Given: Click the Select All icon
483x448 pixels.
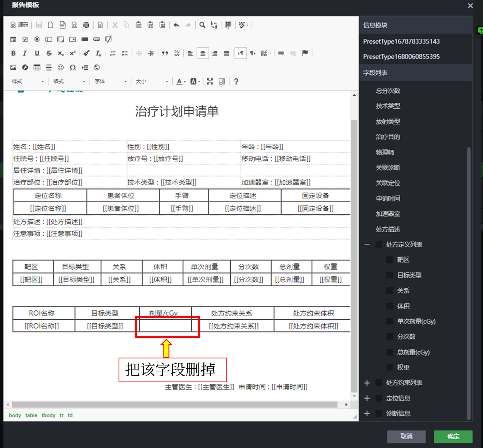Looking at the screenshot, I should 228,25.
